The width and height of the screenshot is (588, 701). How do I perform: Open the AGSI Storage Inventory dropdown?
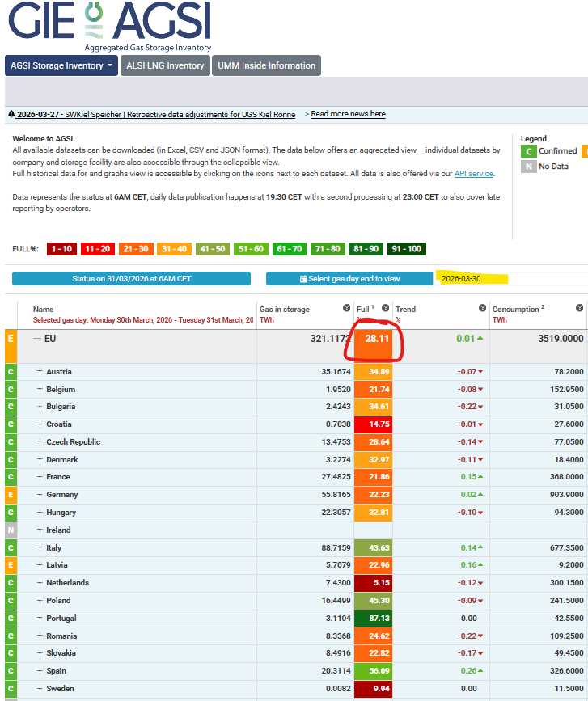[x=61, y=65]
